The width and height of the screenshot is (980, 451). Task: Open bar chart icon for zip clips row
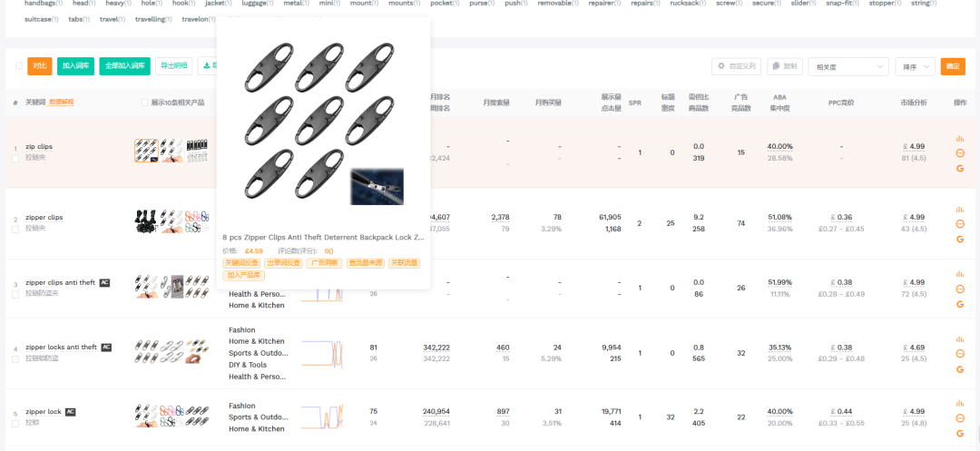coord(960,139)
